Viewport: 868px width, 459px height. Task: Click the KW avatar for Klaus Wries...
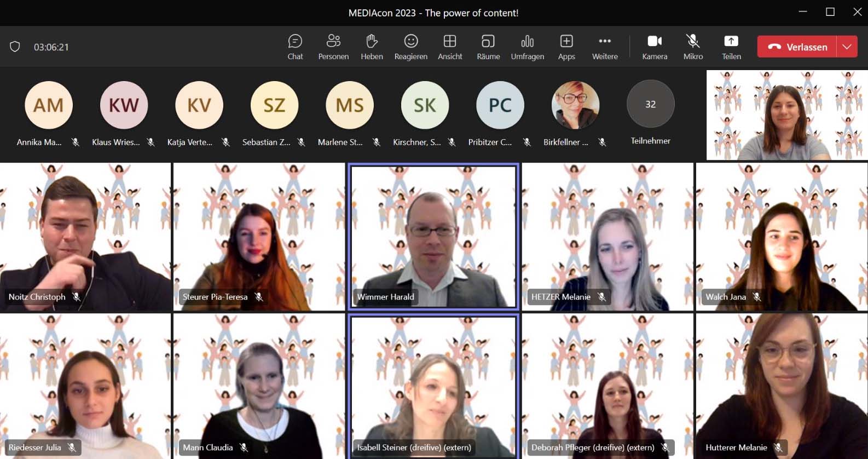124,105
